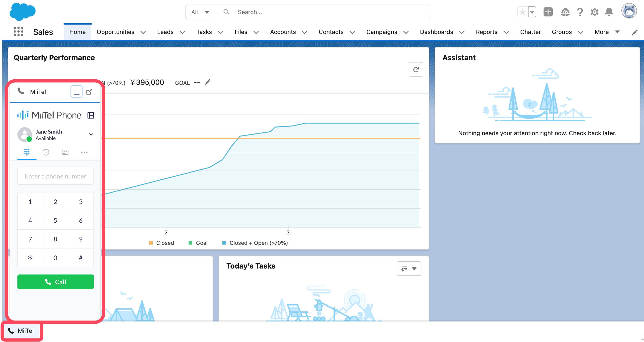This screenshot has width=644, height=342.
Task: Click the global Search box
Action: click(322, 12)
